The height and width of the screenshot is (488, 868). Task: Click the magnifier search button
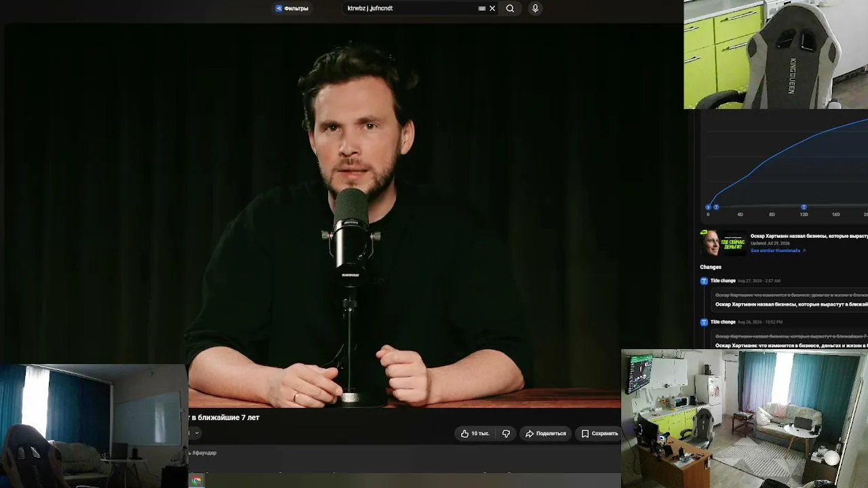coord(510,8)
